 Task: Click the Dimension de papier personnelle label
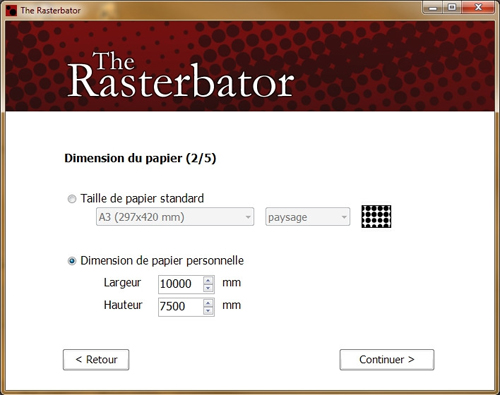click(162, 261)
